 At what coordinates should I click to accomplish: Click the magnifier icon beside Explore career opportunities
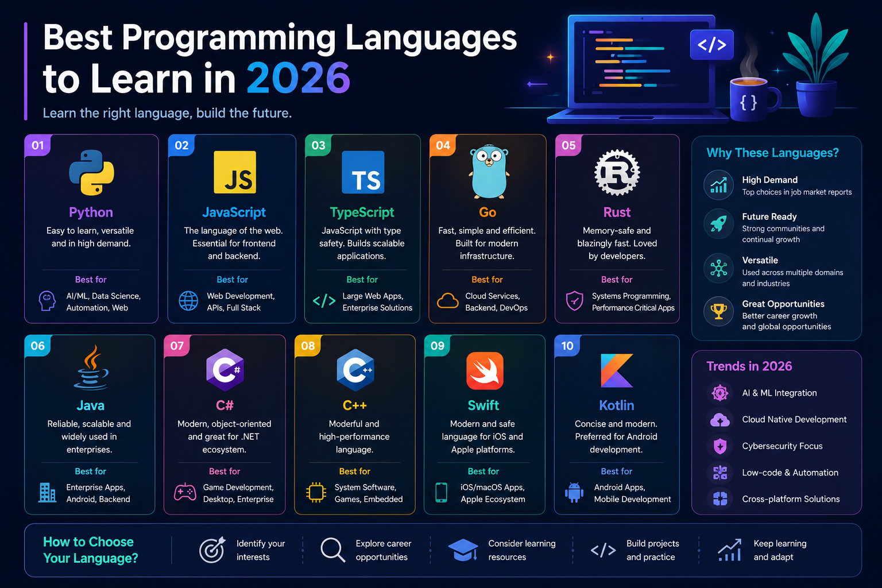[x=333, y=550]
